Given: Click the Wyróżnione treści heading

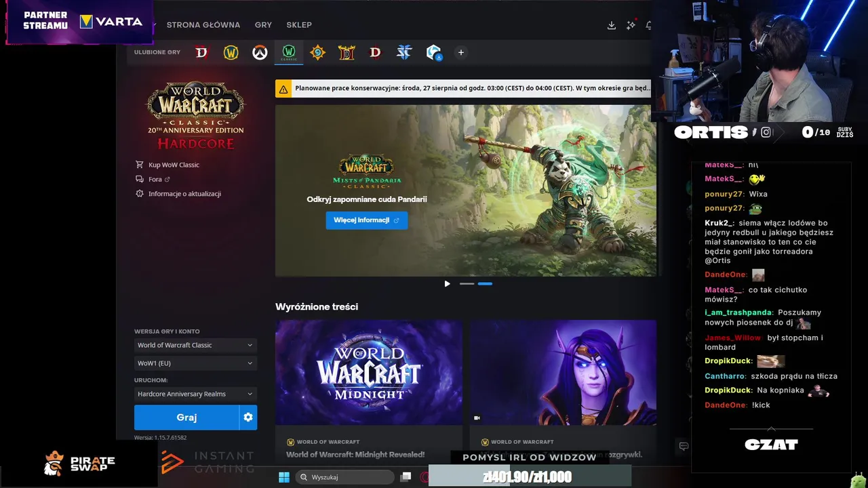Looking at the screenshot, I should coord(317,306).
